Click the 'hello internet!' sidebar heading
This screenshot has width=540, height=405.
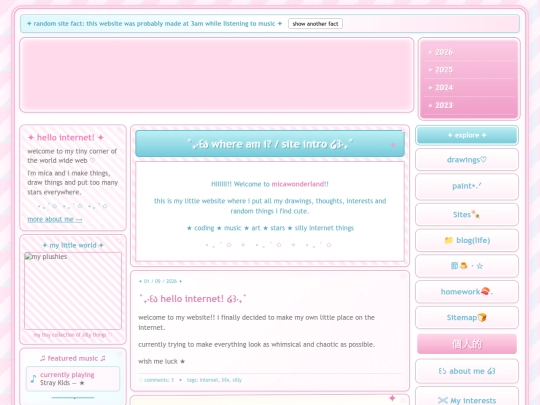point(65,138)
